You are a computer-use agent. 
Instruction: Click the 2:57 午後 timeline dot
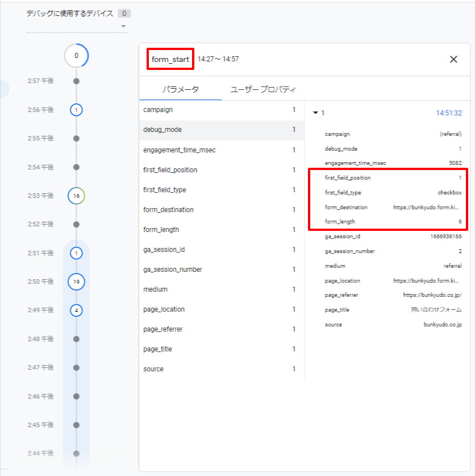click(x=77, y=81)
